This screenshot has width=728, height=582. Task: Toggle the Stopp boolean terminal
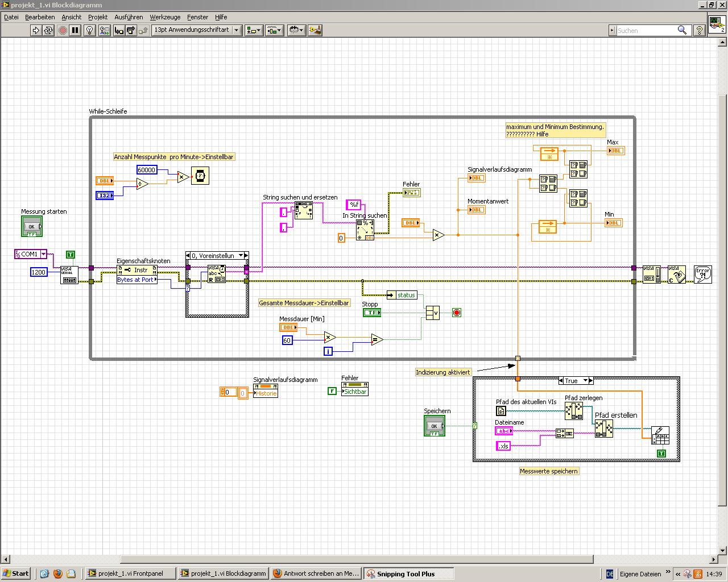371,313
